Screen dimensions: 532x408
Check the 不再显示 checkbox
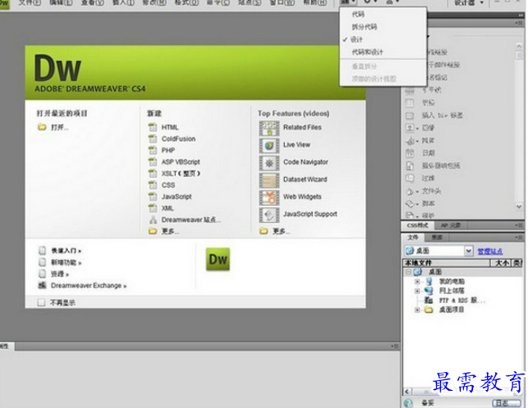click(x=42, y=302)
